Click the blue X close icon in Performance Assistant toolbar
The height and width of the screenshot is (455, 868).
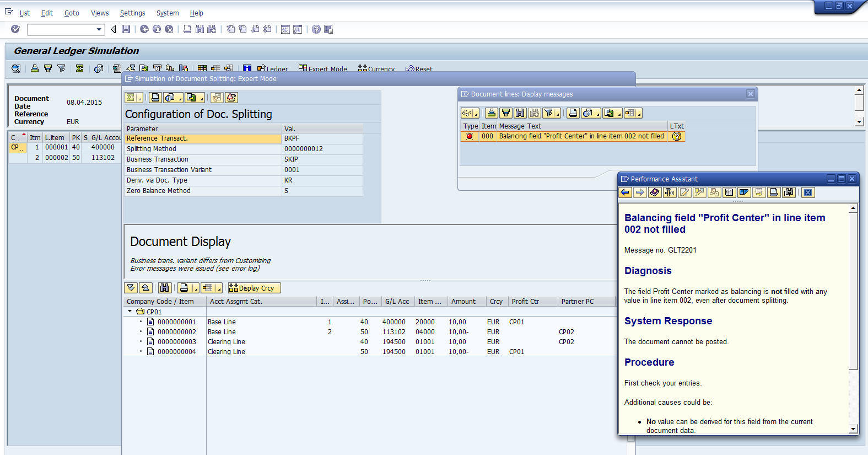point(808,192)
